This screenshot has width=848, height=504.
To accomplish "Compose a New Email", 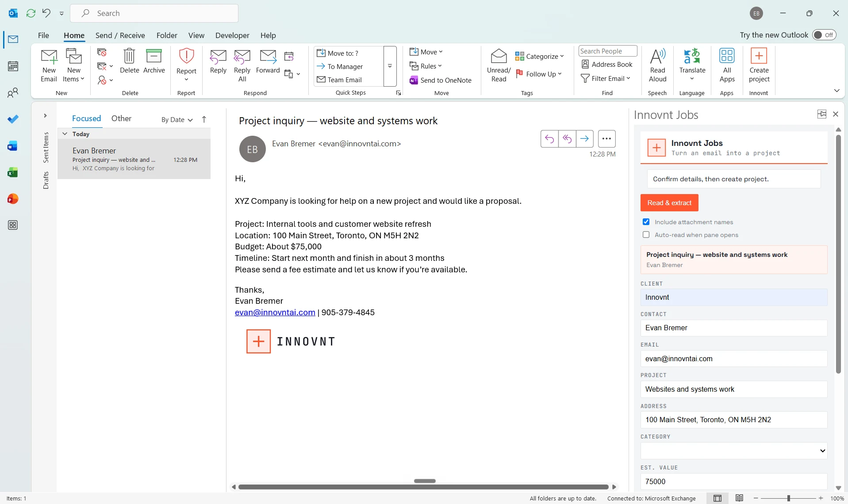I will [x=49, y=66].
